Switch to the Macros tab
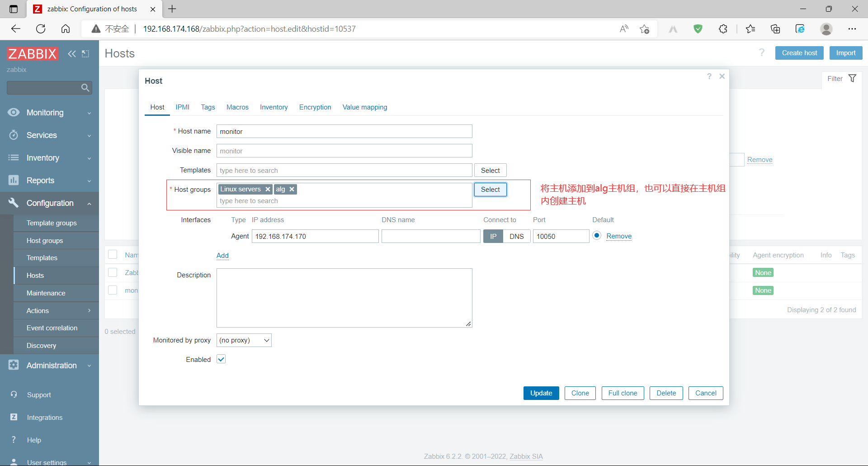The height and width of the screenshot is (466, 868). tap(237, 107)
